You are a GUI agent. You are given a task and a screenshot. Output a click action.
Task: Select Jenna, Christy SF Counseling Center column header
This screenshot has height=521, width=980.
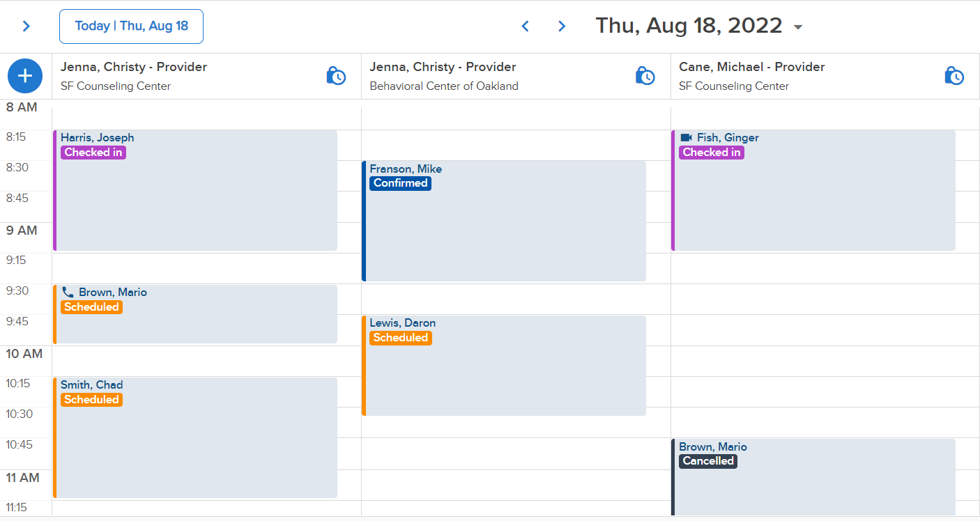(x=206, y=77)
